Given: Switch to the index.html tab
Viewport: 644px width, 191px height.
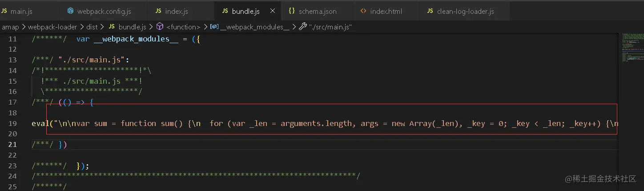Looking at the screenshot, I should [x=386, y=11].
